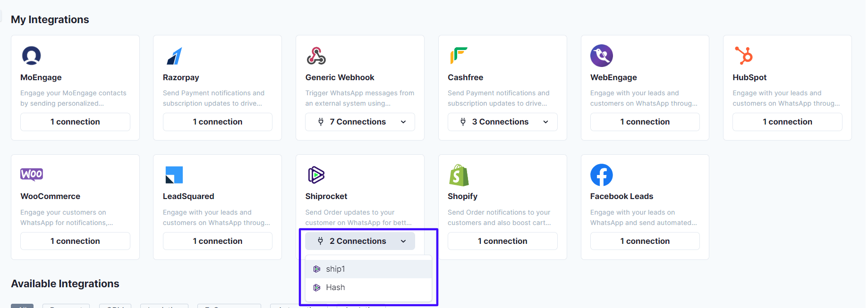Expand the 7 Connections chevron arrow
868x308 pixels.
403,122
